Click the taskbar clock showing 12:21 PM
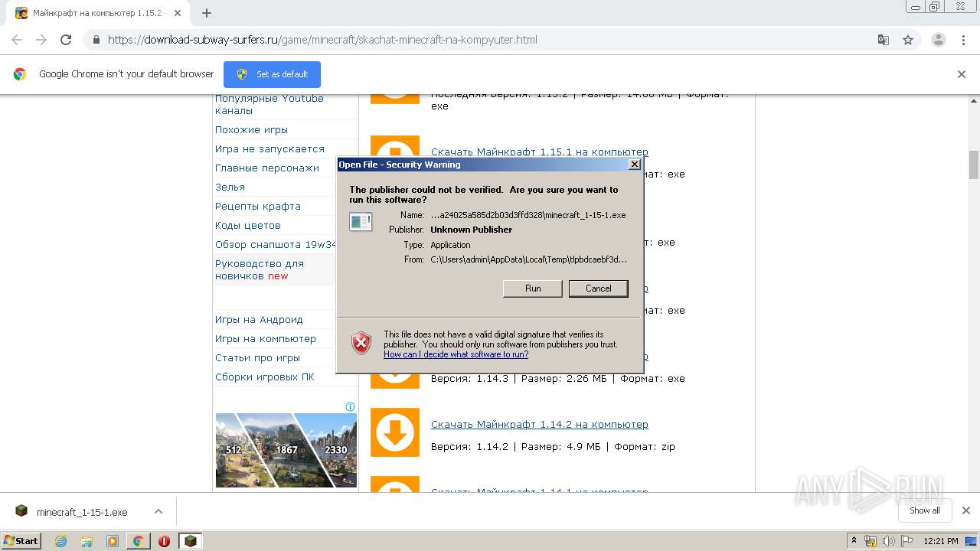The height and width of the screenshot is (551, 980). point(941,541)
